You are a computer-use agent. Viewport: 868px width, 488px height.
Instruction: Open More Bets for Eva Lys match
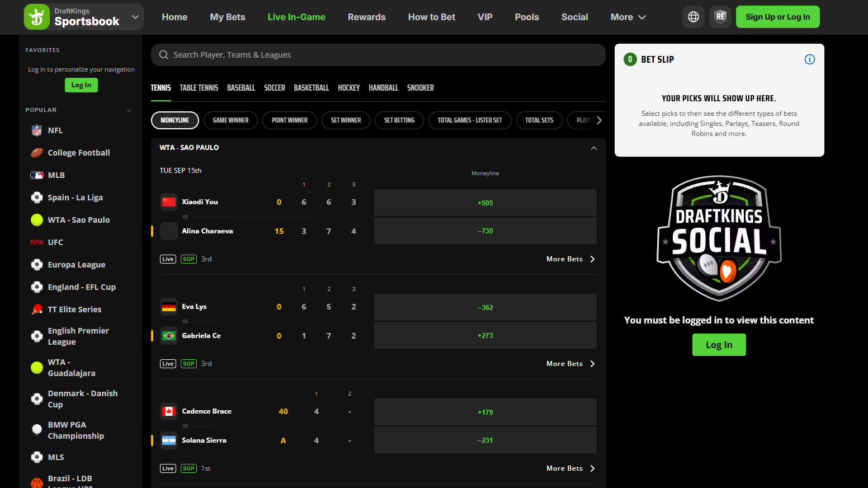tap(570, 364)
